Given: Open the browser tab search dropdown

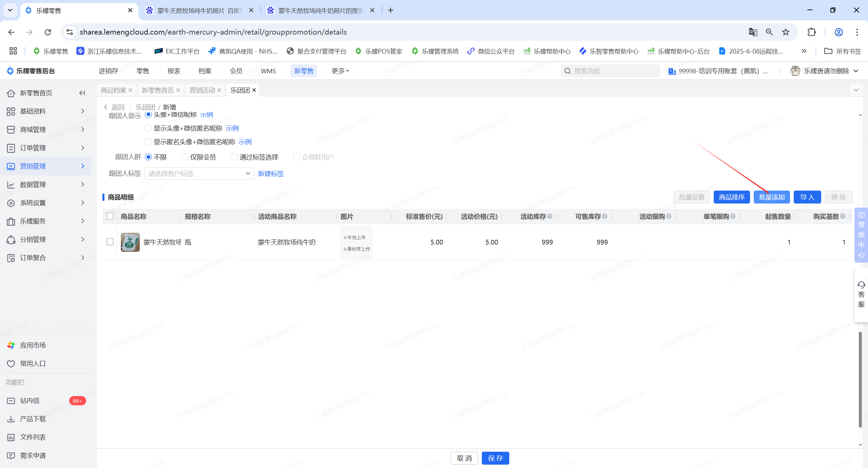Looking at the screenshot, I should (x=10, y=10).
